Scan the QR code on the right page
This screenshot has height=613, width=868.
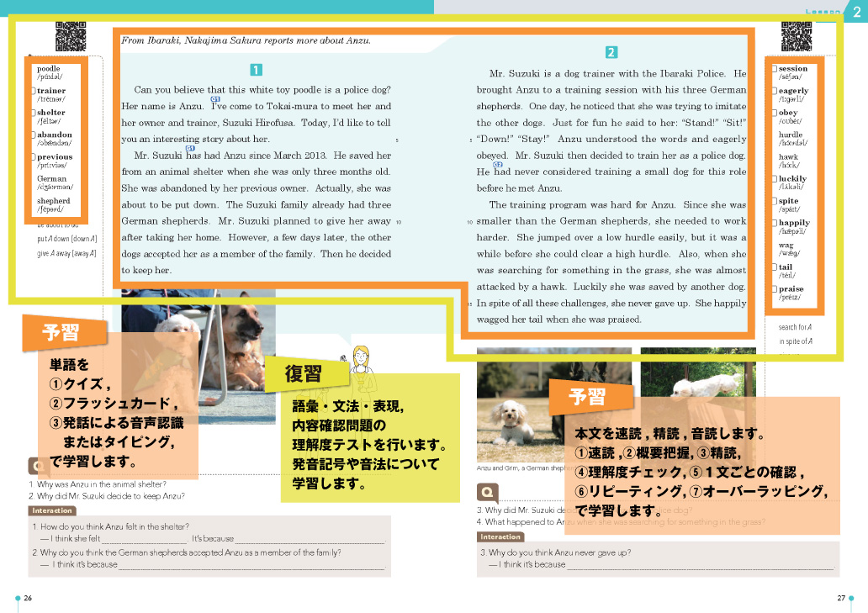797,35
